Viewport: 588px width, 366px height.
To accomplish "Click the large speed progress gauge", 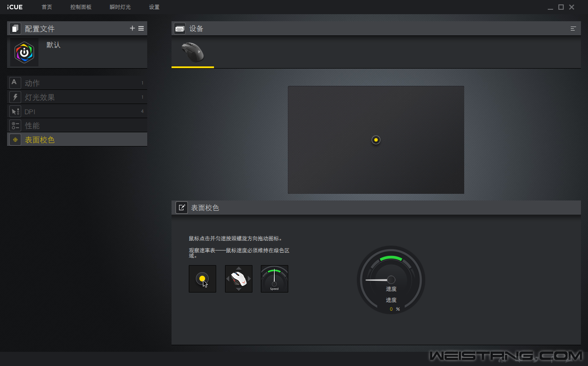I will (391, 280).
